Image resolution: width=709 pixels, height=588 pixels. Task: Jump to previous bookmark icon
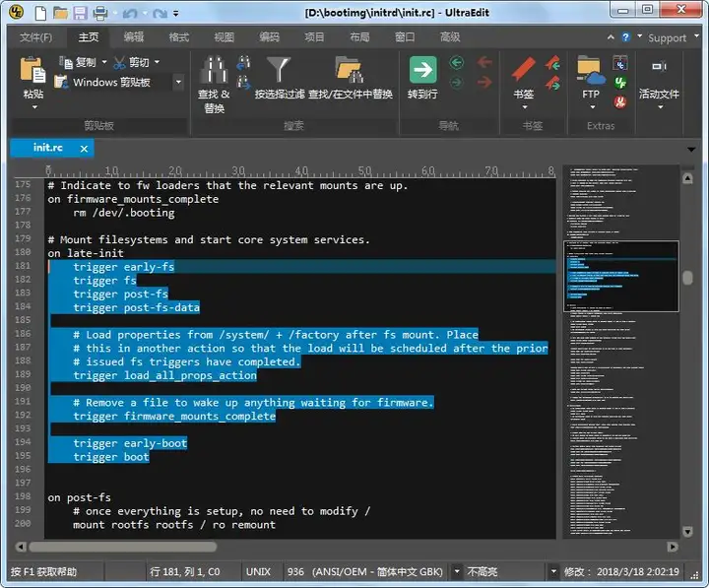coord(552,63)
